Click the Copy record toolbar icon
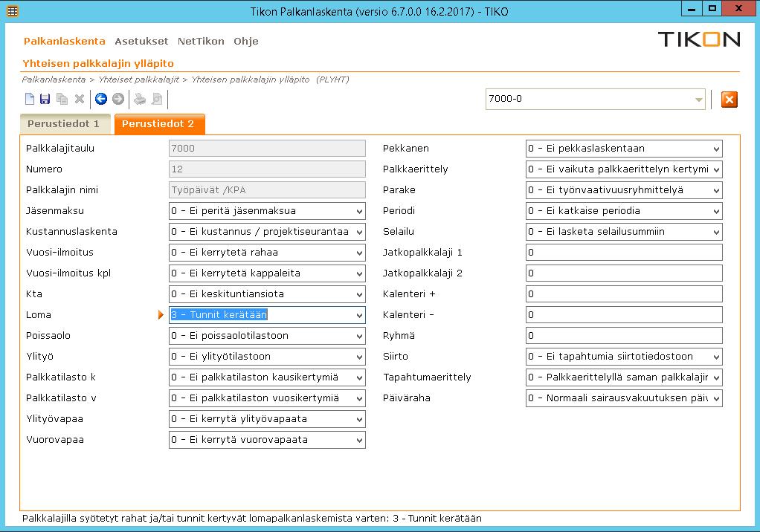The image size is (760, 532). (62, 99)
